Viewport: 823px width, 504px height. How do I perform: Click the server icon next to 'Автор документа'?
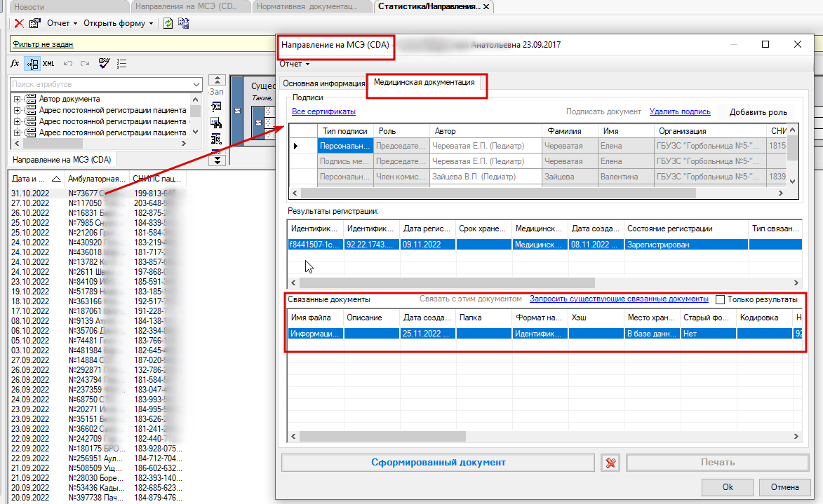pos(30,99)
